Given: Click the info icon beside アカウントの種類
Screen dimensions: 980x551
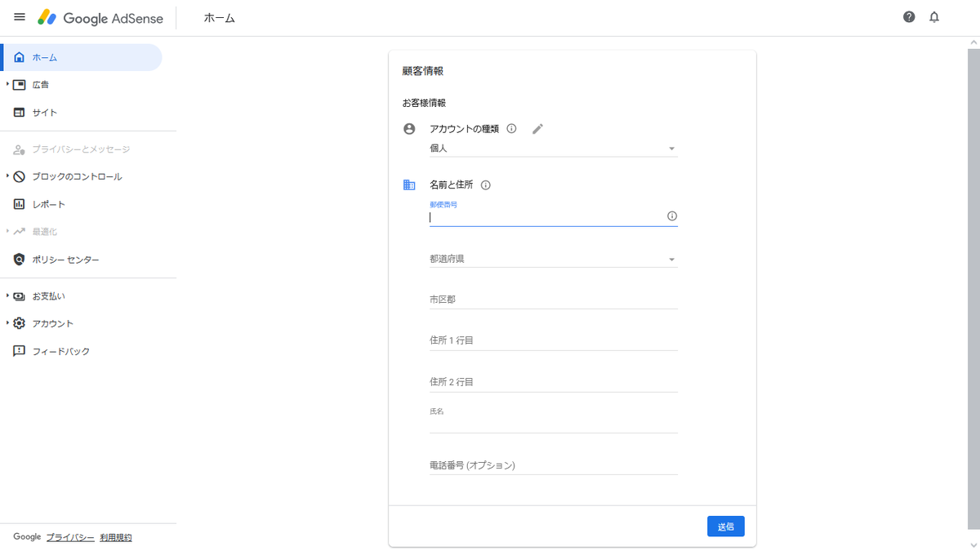Looking at the screenshot, I should pos(511,128).
